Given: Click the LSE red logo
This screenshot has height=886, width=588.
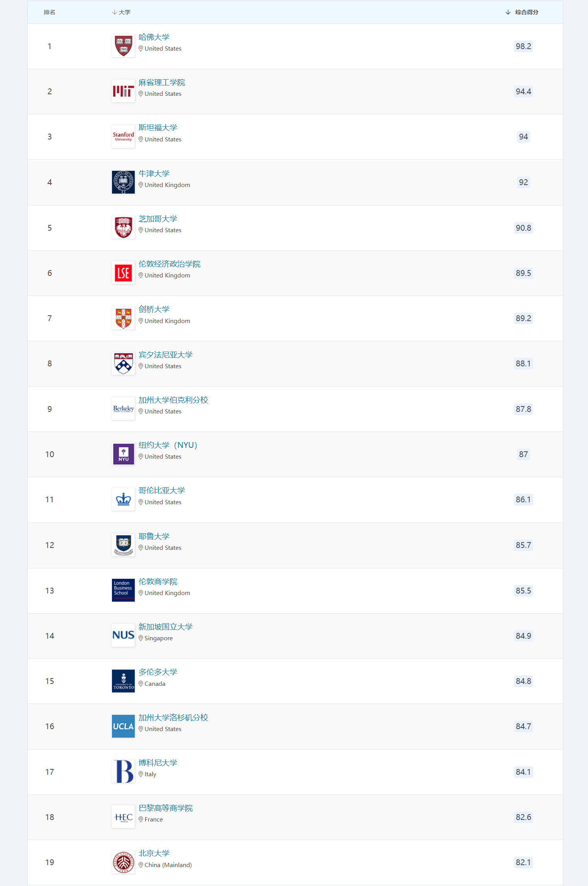Looking at the screenshot, I should (x=123, y=273).
